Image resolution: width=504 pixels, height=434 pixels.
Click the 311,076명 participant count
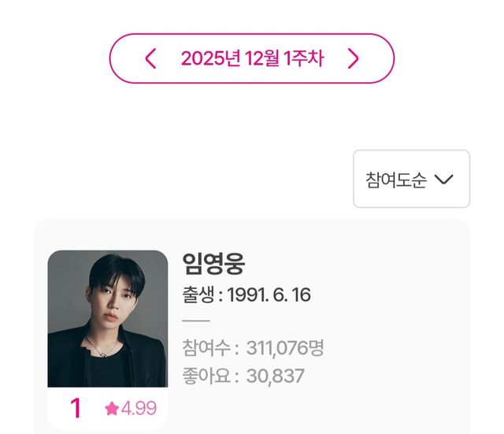pos(285,347)
